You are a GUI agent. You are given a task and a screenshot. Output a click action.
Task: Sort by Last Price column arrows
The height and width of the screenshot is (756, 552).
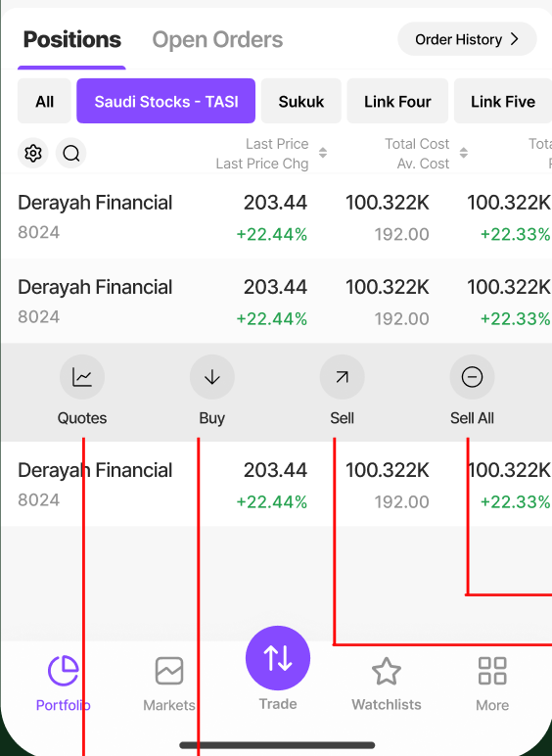[x=323, y=153]
